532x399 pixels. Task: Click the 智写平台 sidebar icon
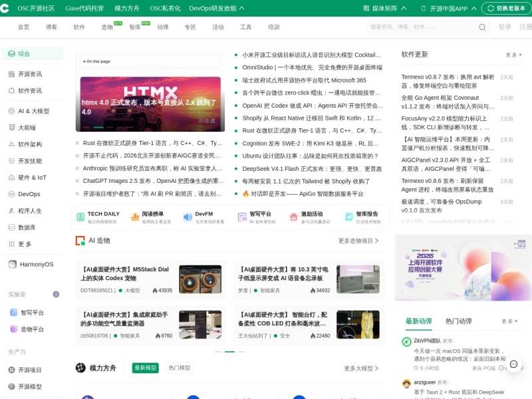(13, 313)
